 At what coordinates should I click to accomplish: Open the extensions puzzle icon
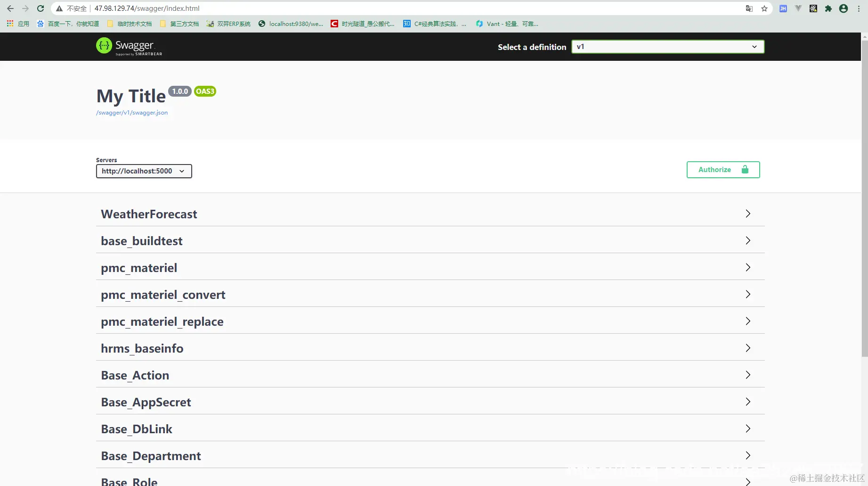pos(828,8)
